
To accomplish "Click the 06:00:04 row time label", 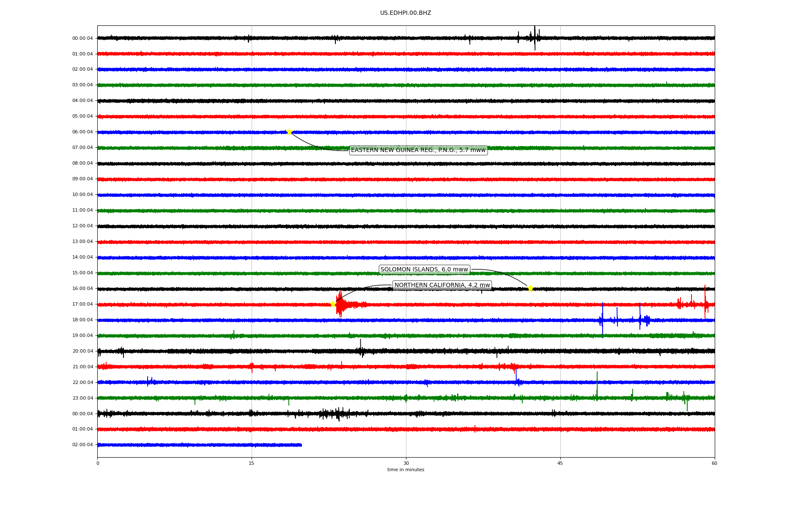I will 82,132.
